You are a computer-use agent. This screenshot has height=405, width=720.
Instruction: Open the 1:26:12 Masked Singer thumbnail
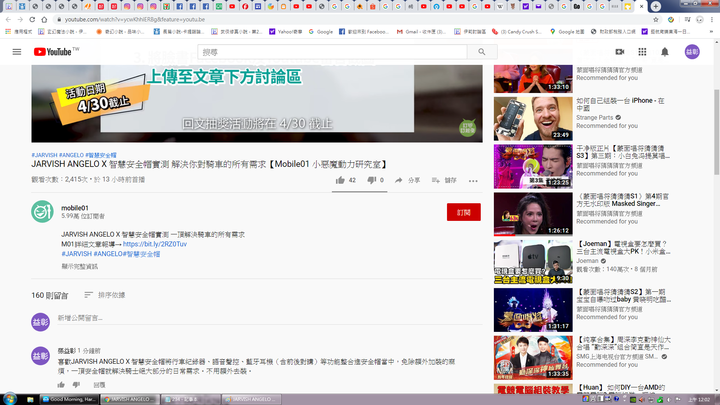pos(533,214)
